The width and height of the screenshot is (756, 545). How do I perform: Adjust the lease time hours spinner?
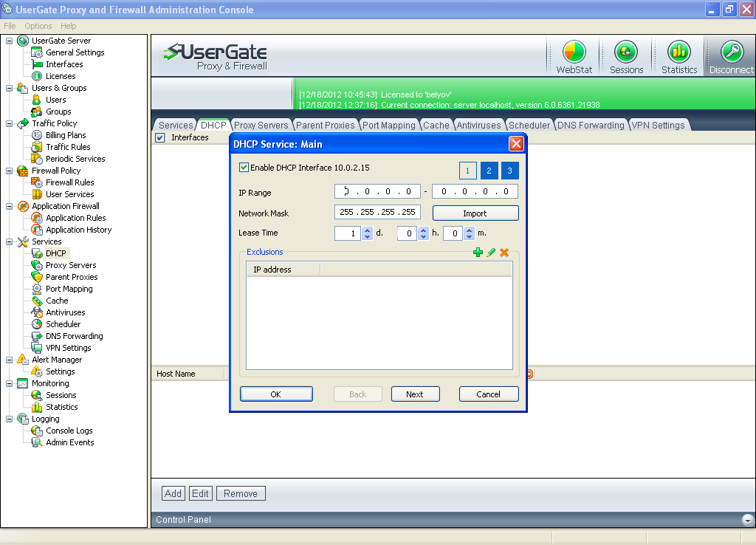point(423,233)
